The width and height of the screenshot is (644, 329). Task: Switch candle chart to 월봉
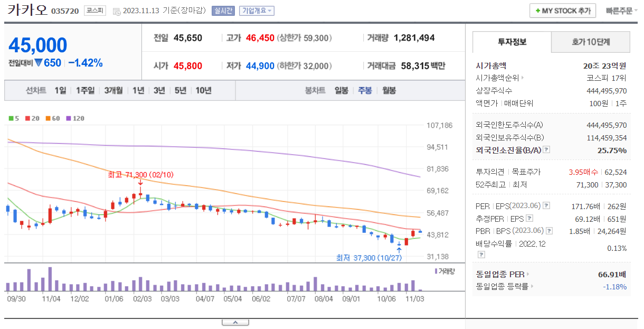click(389, 90)
